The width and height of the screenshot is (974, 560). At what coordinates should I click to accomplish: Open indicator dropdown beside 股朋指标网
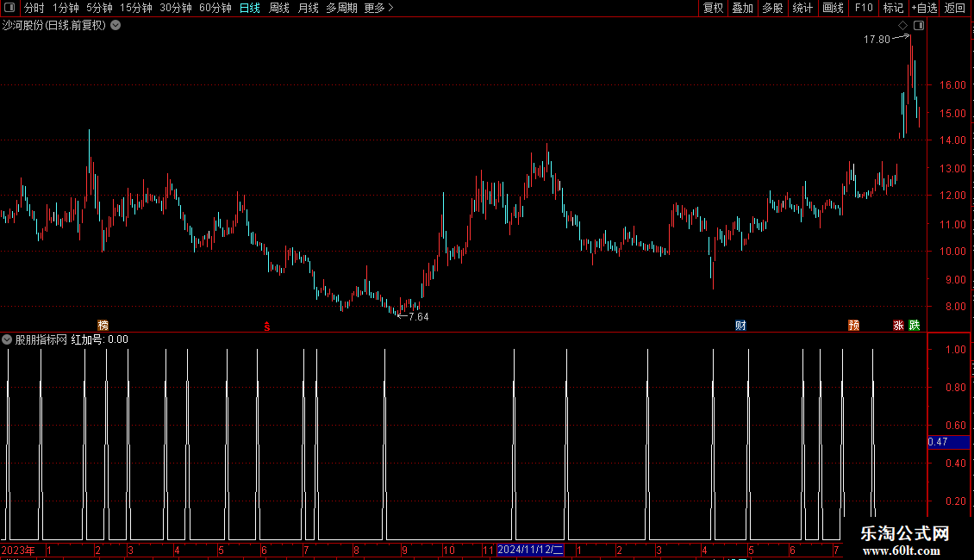point(7,339)
